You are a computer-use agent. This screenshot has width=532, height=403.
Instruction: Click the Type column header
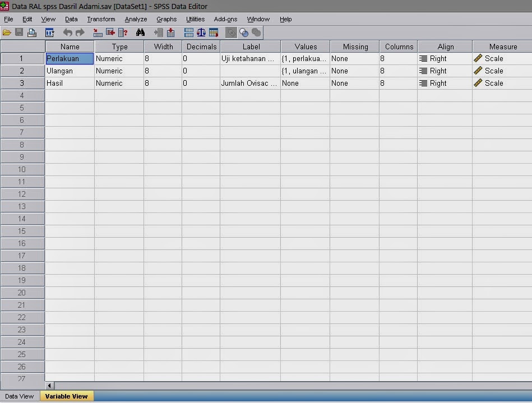119,47
